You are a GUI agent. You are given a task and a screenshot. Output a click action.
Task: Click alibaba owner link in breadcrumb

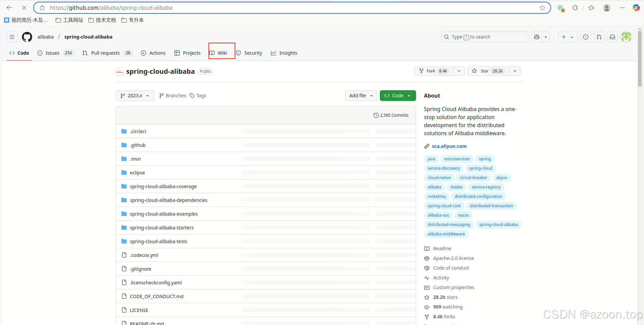[x=46, y=37]
